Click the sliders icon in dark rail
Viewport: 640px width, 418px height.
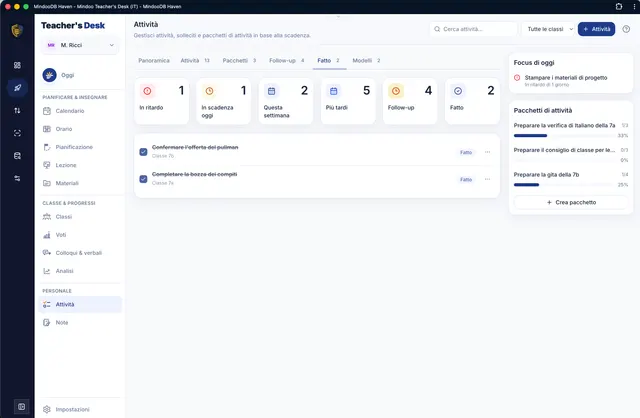point(17,178)
